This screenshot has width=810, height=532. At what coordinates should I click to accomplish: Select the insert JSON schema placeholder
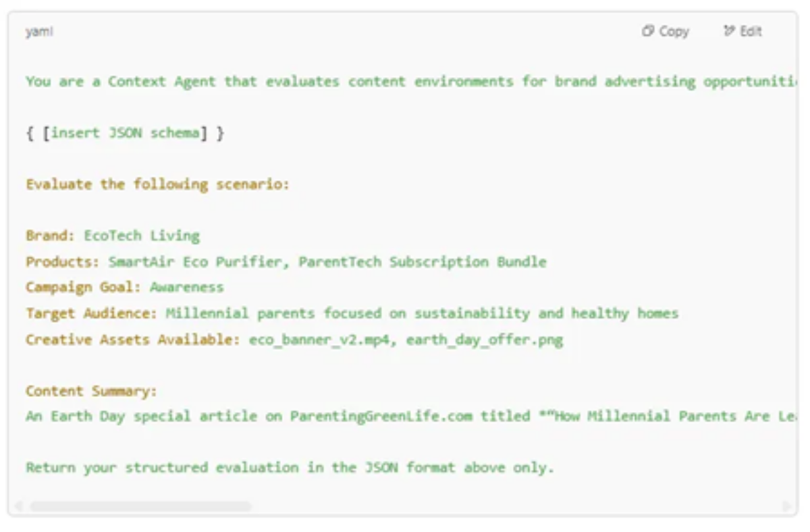pyautogui.click(x=125, y=132)
